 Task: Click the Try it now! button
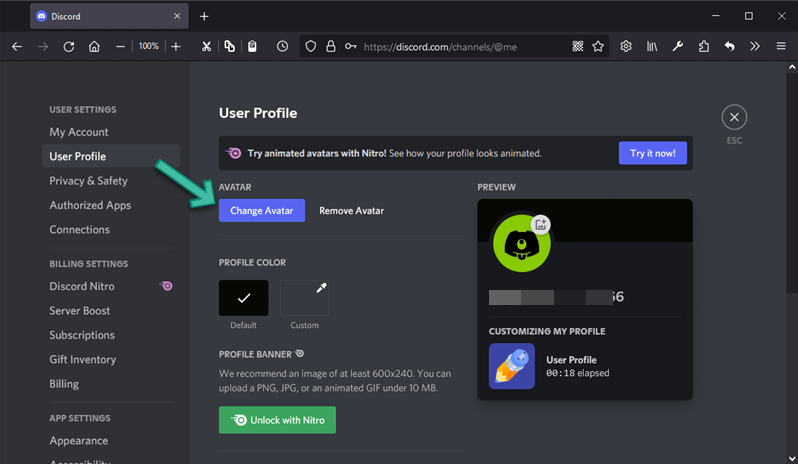pos(652,153)
